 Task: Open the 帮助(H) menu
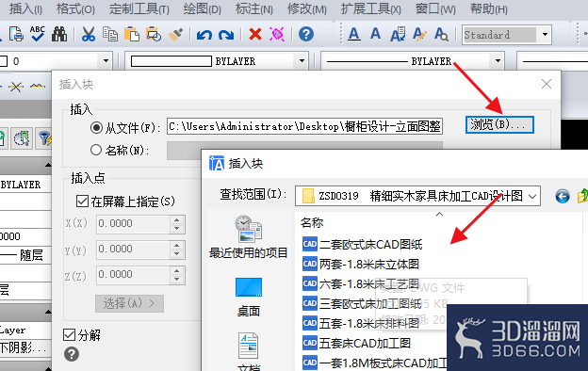(489, 8)
